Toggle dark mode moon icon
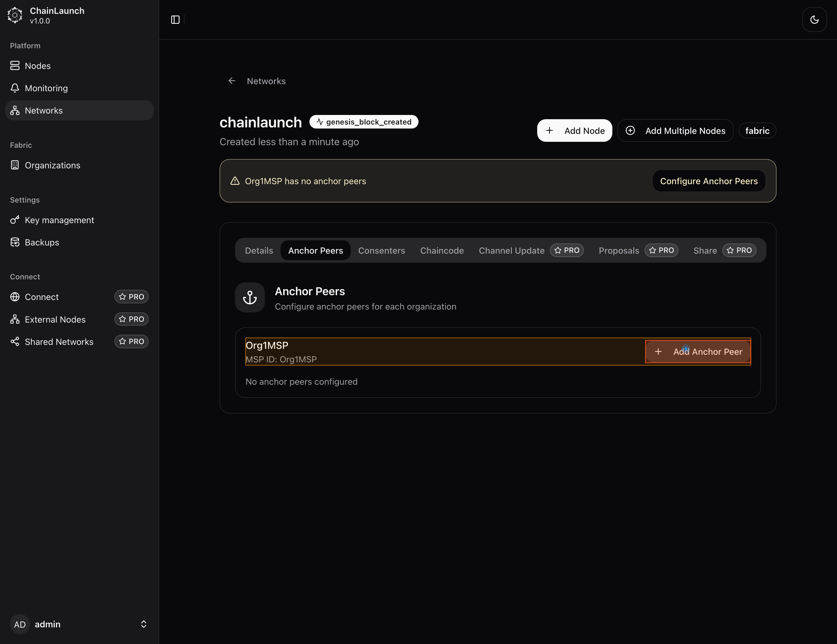Viewport: 837px width, 644px height. (x=814, y=19)
